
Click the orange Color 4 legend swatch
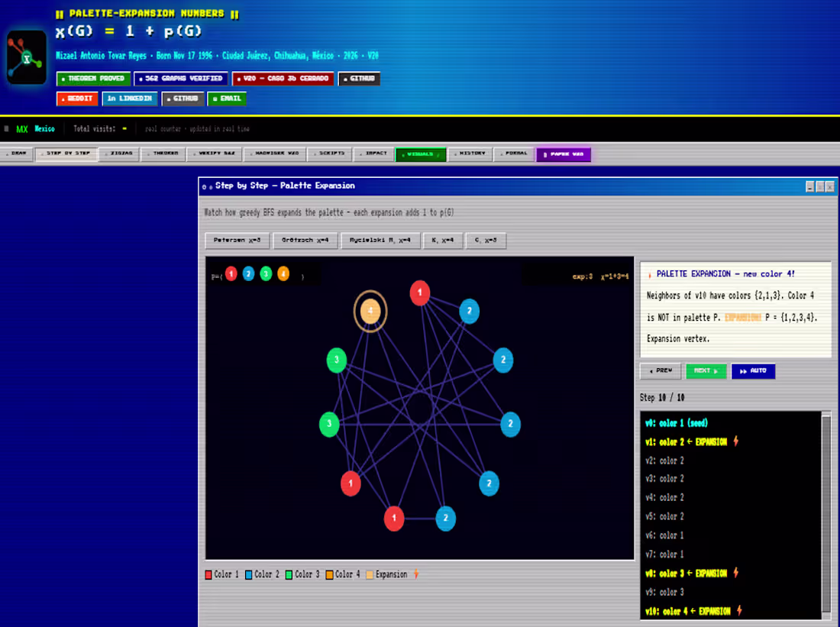click(329, 575)
